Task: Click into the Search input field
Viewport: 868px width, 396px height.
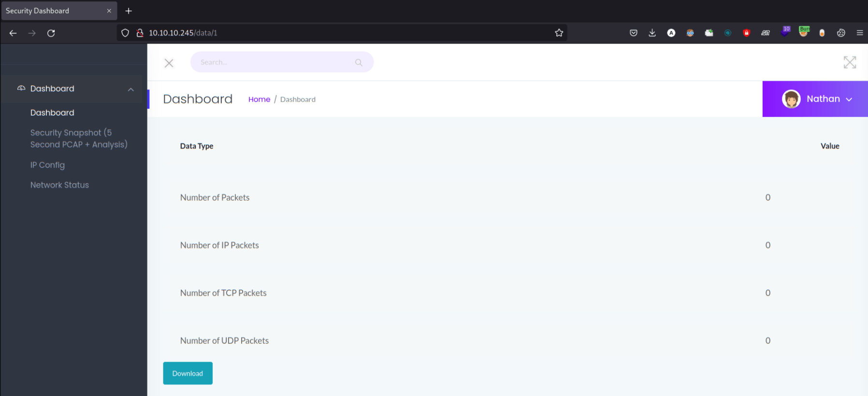Action: point(282,62)
